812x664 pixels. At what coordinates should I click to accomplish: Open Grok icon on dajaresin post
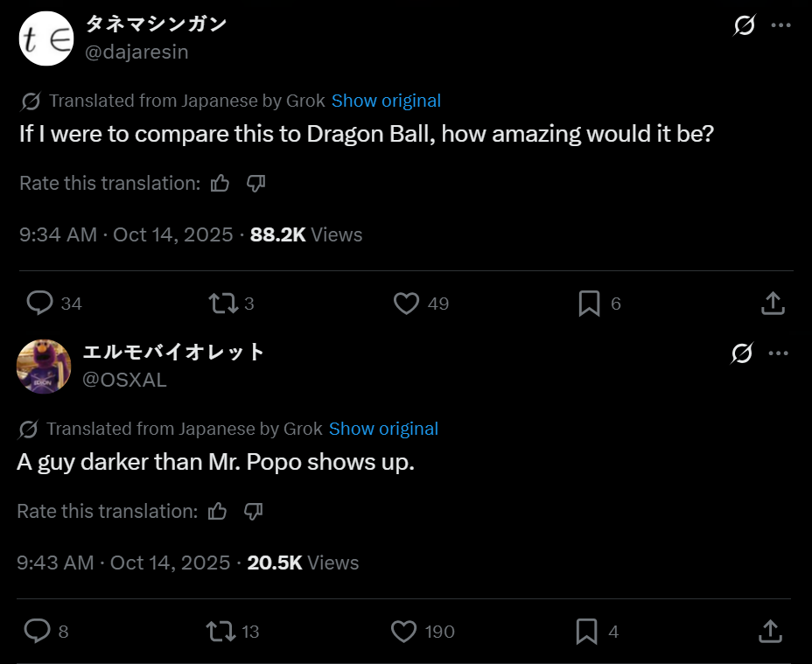(744, 25)
